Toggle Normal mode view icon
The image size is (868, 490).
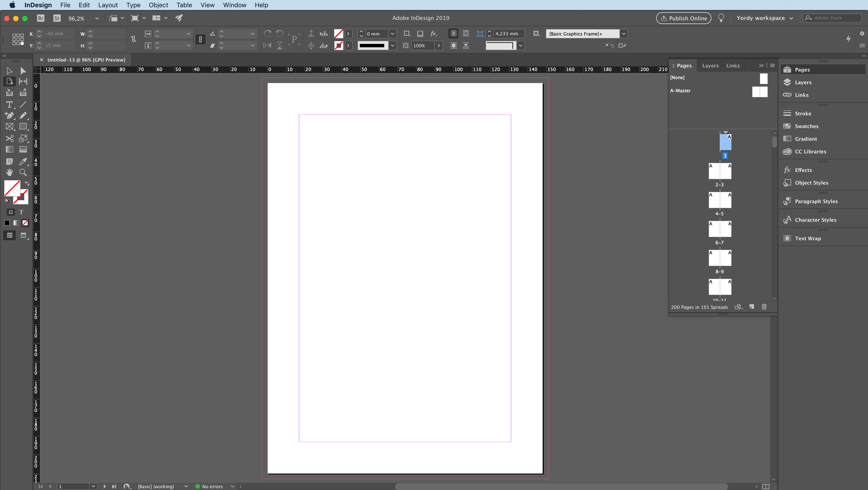9,235
